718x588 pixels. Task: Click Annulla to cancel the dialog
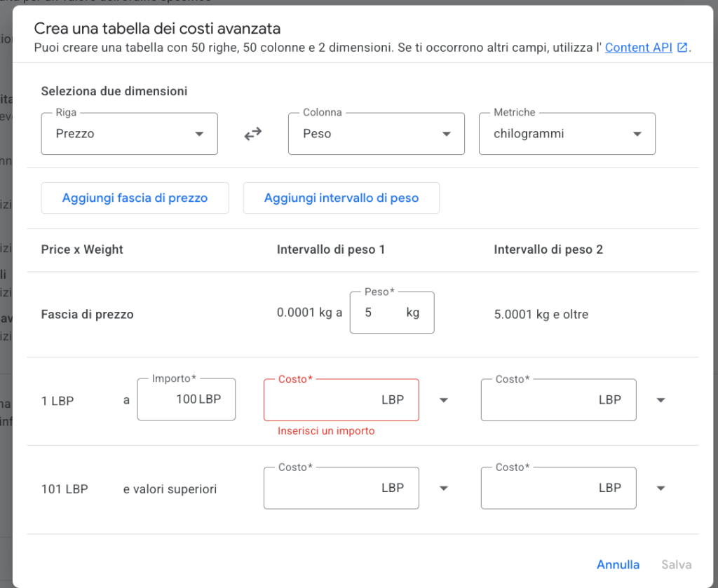[x=618, y=565]
